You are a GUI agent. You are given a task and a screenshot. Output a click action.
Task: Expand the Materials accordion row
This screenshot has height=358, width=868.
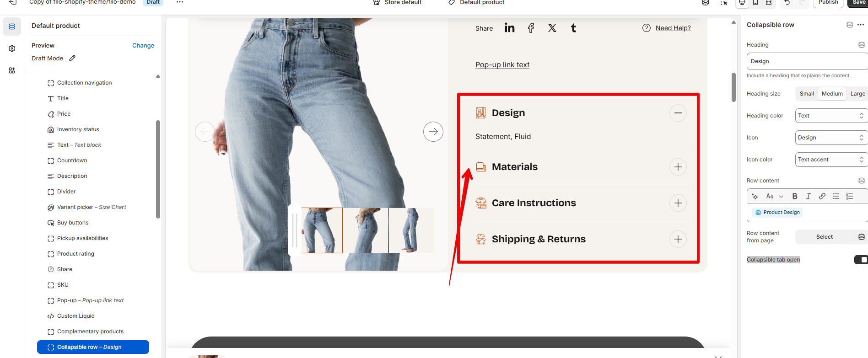click(678, 167)
